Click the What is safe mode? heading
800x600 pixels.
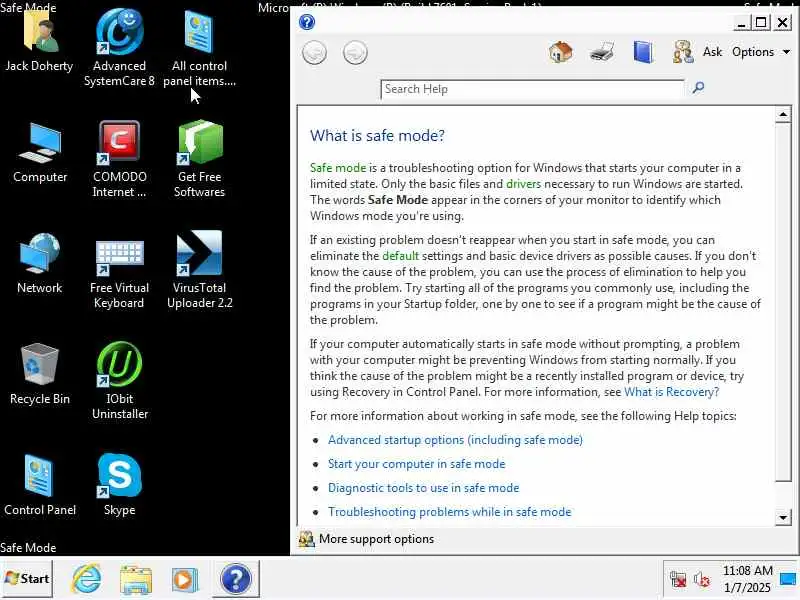pos(377,136)
